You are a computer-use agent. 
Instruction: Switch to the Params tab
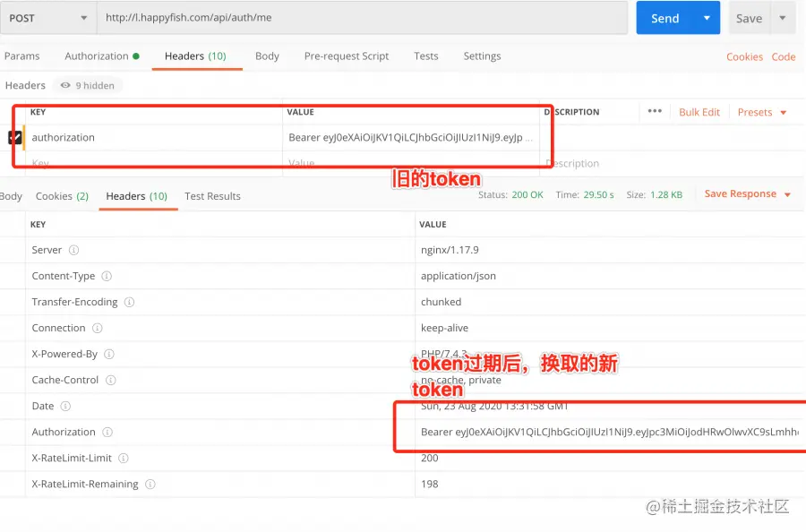click(x=22, y=56)
